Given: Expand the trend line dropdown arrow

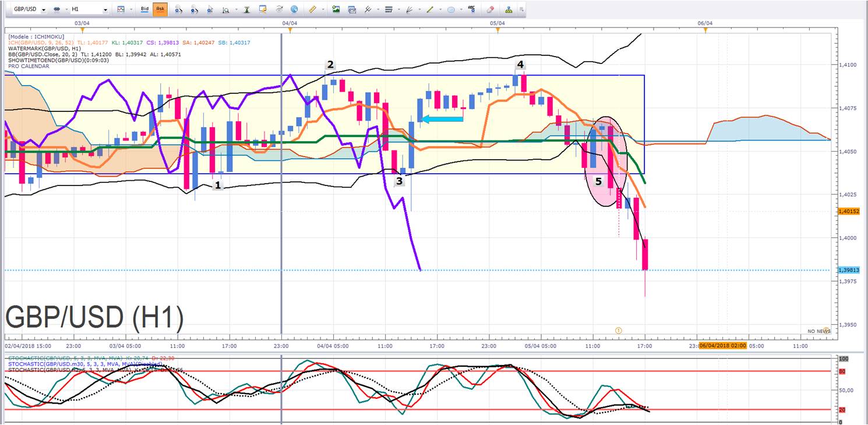Looking at the screenshot, I should (x=440, y=10).
